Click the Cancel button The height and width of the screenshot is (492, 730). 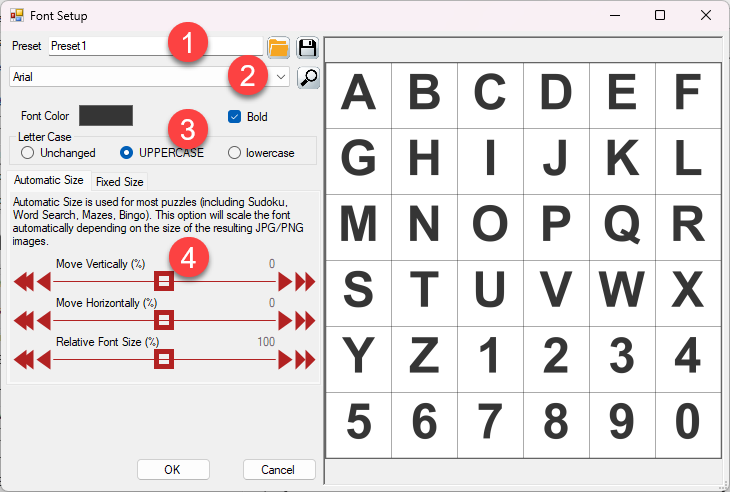pyautogui.click(x=278, y=470)
